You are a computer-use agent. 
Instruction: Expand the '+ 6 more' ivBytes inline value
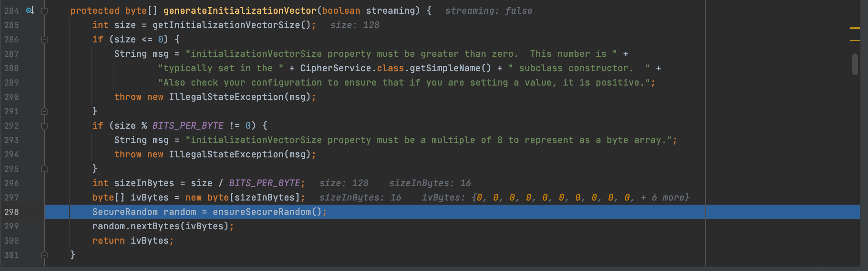[665, 197]
